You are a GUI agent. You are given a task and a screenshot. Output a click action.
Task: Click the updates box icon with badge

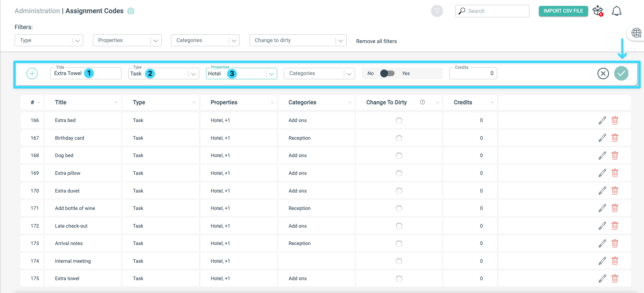point(598,11)
